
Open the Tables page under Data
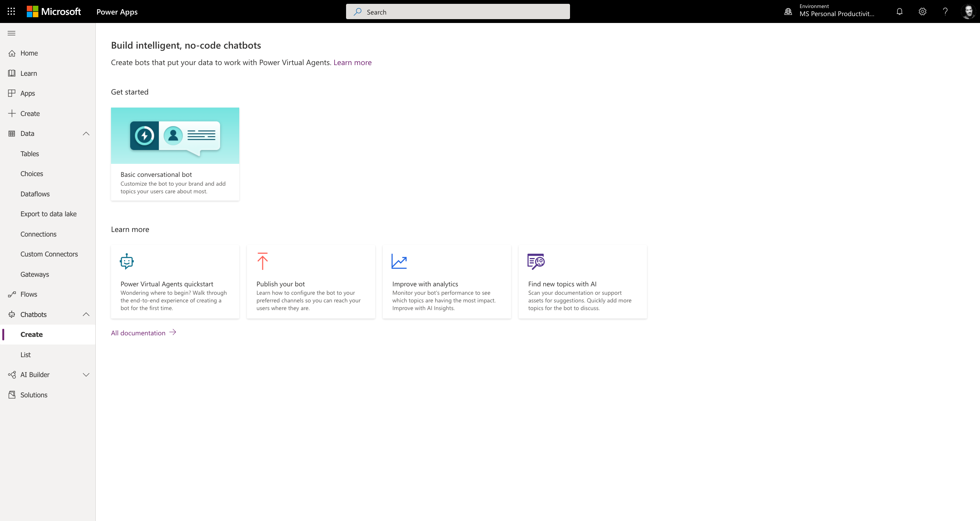coord(29,154)
